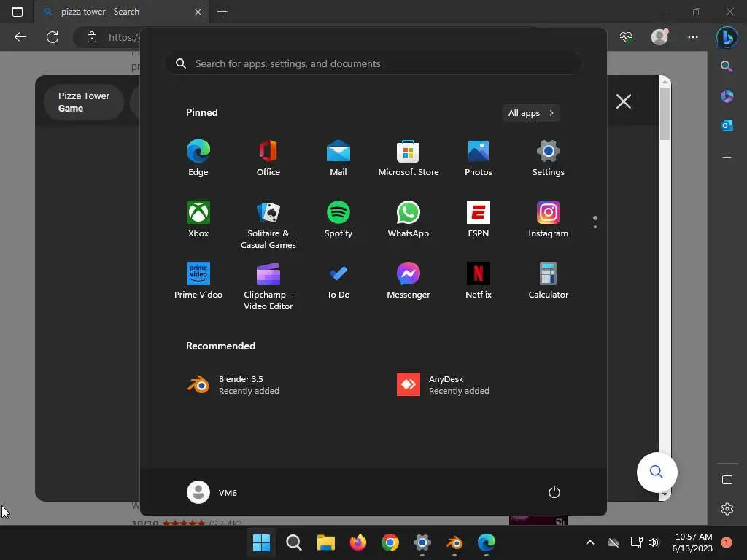Open Edge sidebar settings gear
This screenshot has height=560, width=747.
[727, 508]
